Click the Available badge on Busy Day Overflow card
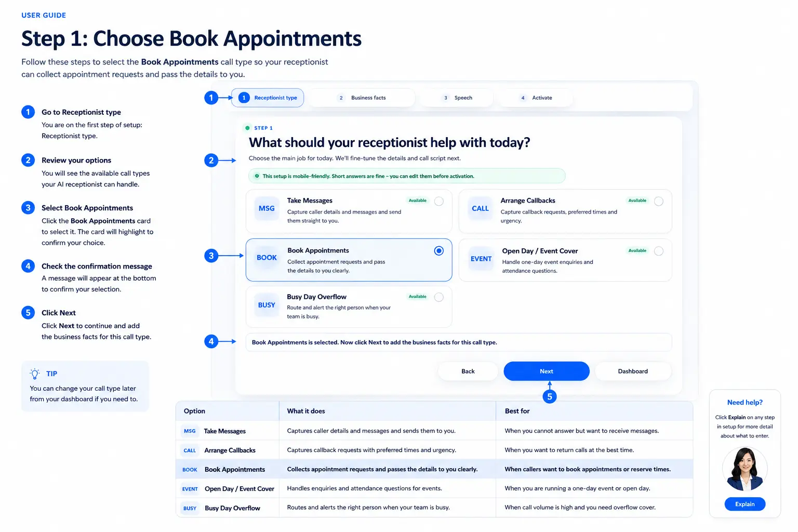 (x=417, y=297)
